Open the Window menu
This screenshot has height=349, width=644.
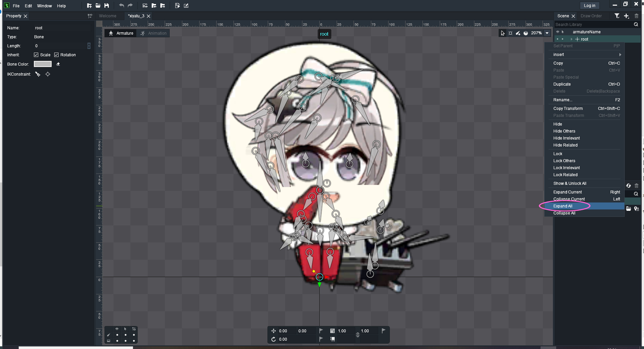tap(45, 6)
